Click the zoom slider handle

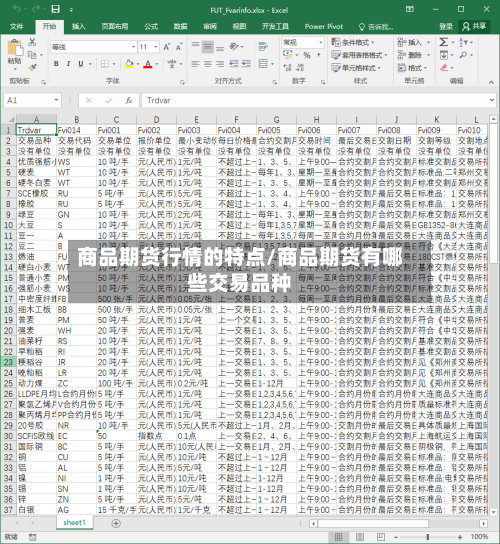427,537
